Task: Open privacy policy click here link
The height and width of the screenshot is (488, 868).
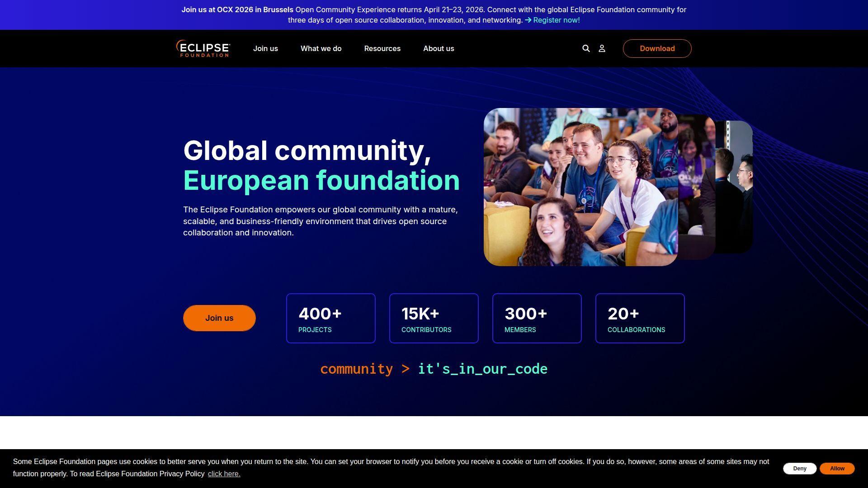Action: coord(224,474)
